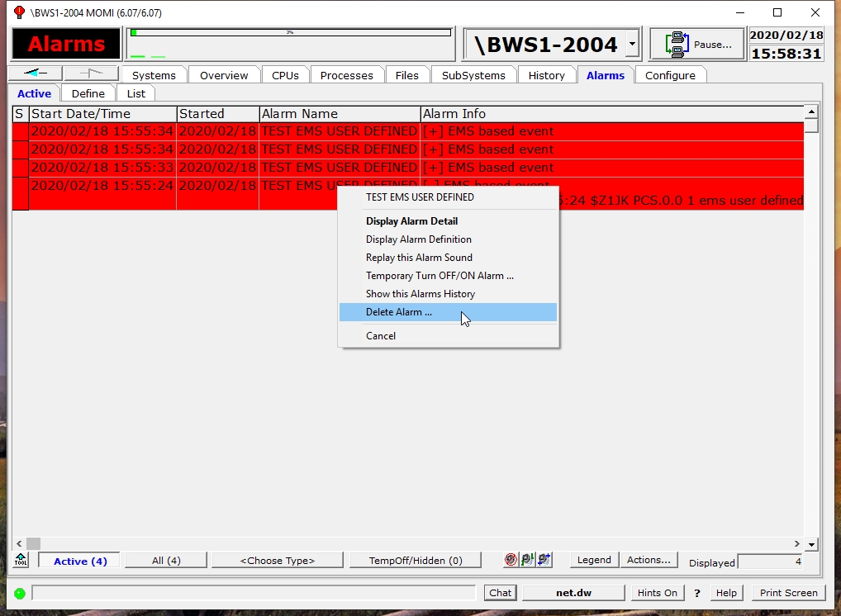Click the question mark icon near Help
841x616 pixels.
697,593
